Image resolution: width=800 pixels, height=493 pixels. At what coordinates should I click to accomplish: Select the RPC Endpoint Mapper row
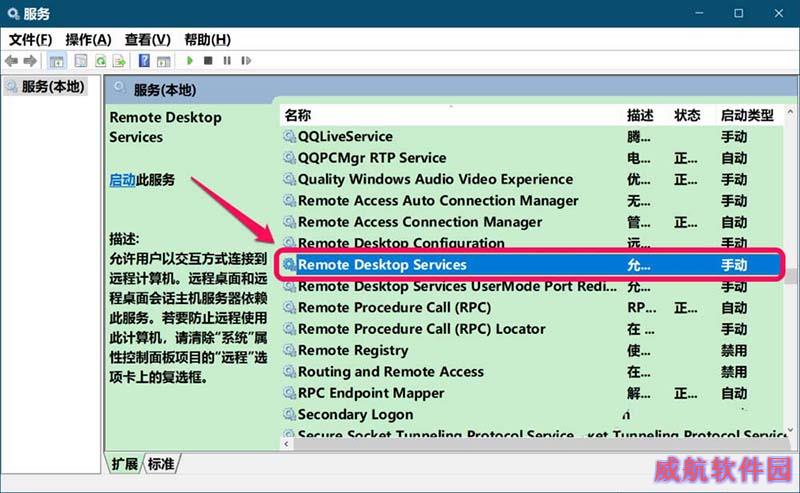click(x=532, y=393)
